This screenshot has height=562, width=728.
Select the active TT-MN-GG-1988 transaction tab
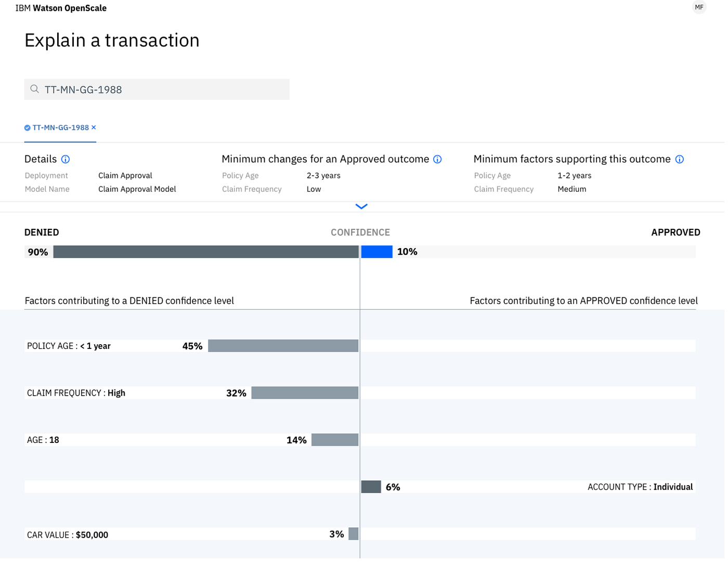(x=60, y=127)
